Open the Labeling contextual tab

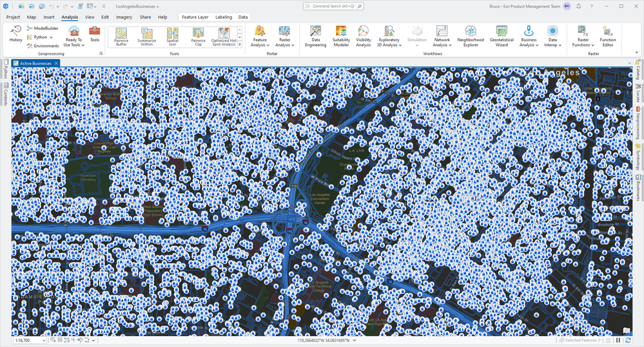tap(224, 17)
